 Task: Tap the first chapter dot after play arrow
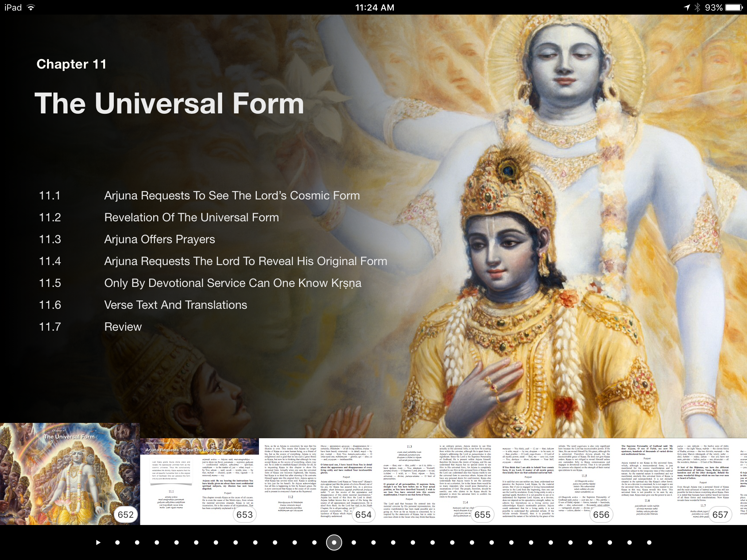coord(117,542)
